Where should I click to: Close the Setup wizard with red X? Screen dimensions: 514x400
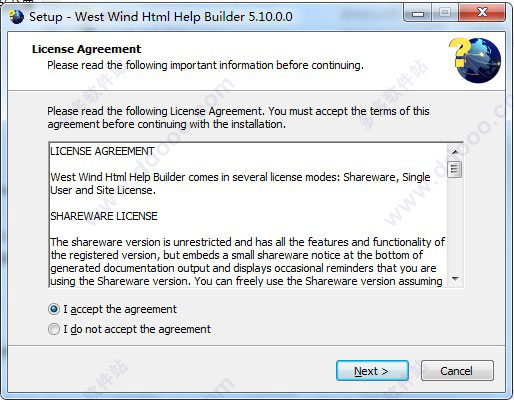click(482, 13)
